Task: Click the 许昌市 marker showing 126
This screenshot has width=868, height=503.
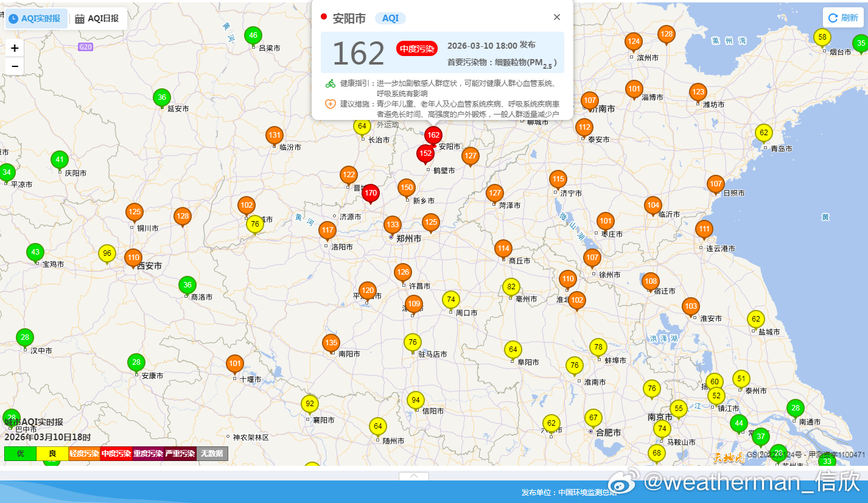Action: (402, 273)
